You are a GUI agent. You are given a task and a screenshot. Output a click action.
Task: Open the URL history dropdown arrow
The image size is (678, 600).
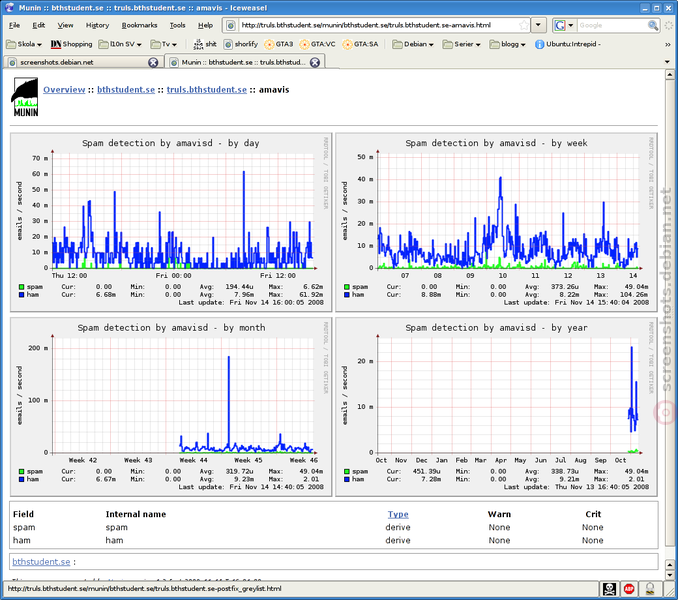538,25
